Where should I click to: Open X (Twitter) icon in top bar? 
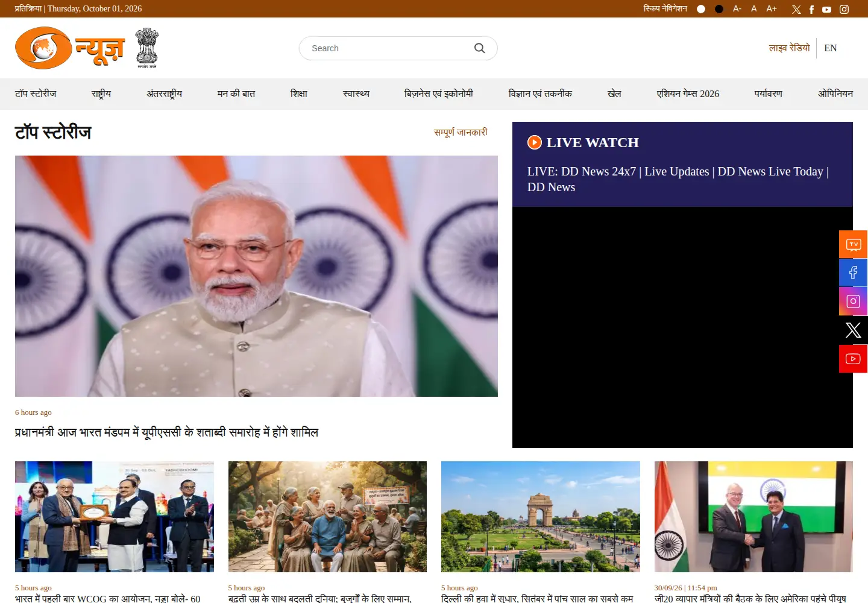pyautogui.click(x=796, y=9)
